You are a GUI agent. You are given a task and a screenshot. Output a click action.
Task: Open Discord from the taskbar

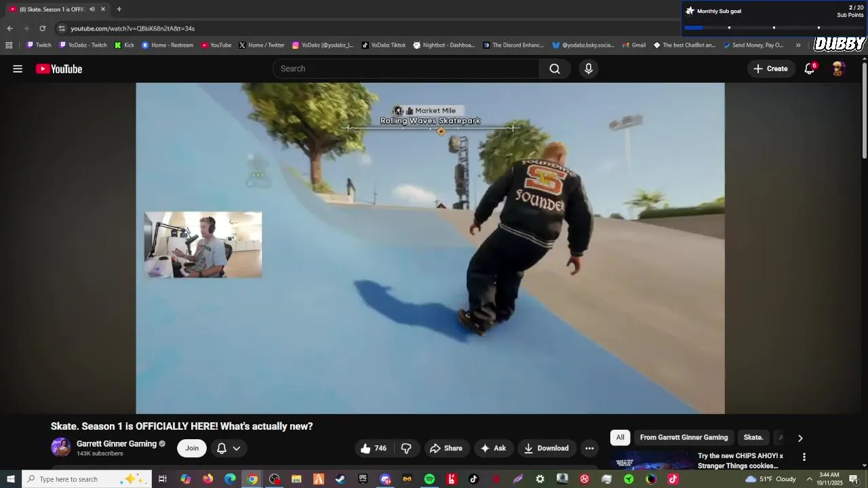point(385,479)
